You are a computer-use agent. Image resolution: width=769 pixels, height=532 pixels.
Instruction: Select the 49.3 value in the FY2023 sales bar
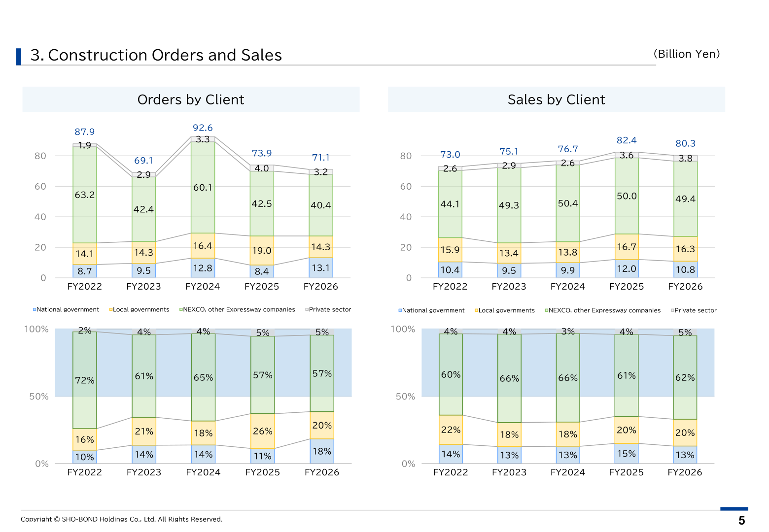click(509, 205)
